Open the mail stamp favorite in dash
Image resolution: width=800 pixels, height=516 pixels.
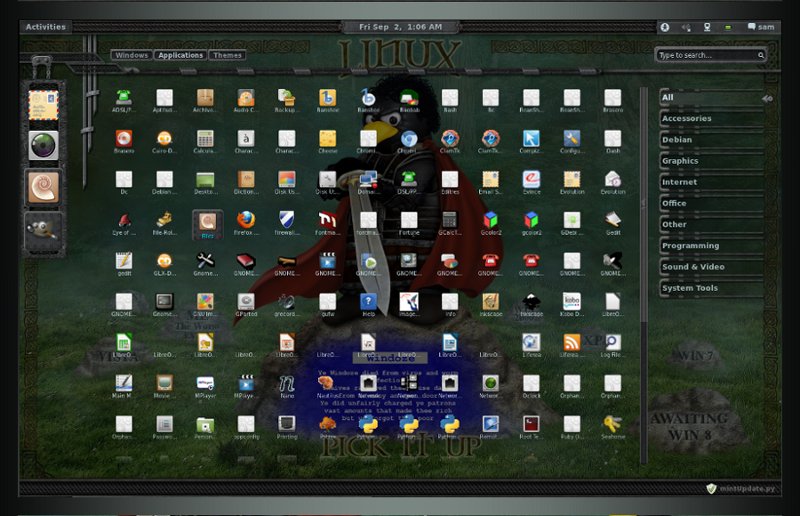pos(43,105)
